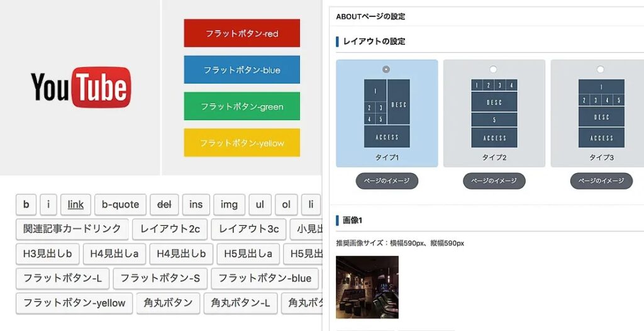
Task: Click the フラットボタン-blue colored button
Action: coord(242,70)
